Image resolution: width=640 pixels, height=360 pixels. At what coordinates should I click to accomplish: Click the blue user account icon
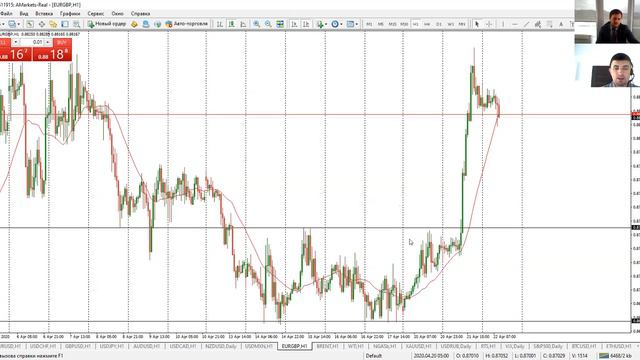146,24
